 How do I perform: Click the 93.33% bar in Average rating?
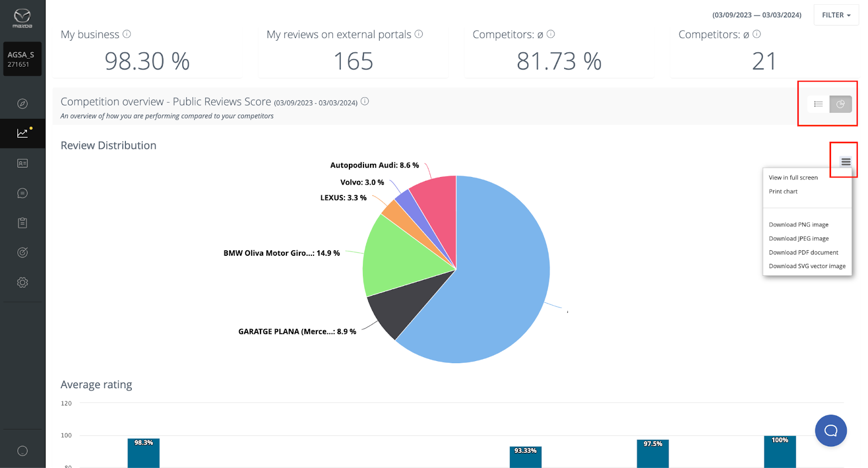[x=526, y=457]
